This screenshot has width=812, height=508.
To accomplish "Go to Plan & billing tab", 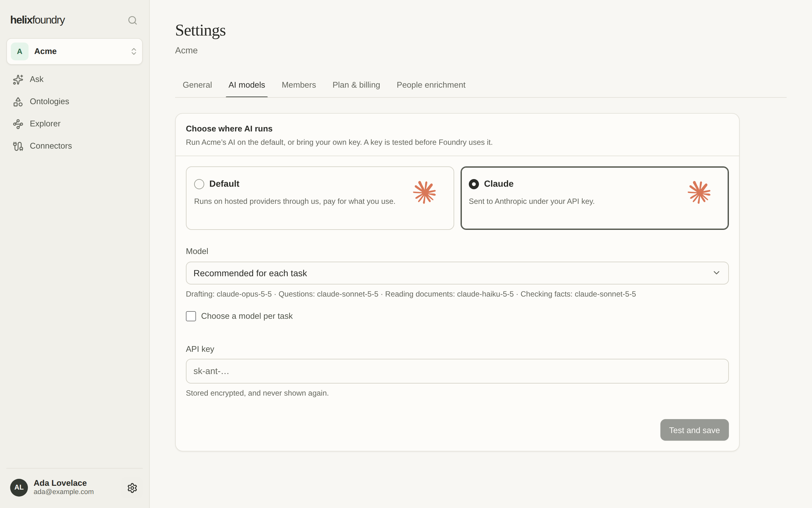I will tap(356, 85).
